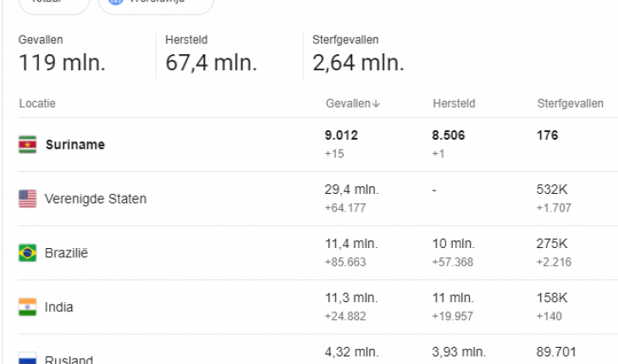
Task: Click the sort arrow next to Gevallen
Action: [x=376, y=103]
